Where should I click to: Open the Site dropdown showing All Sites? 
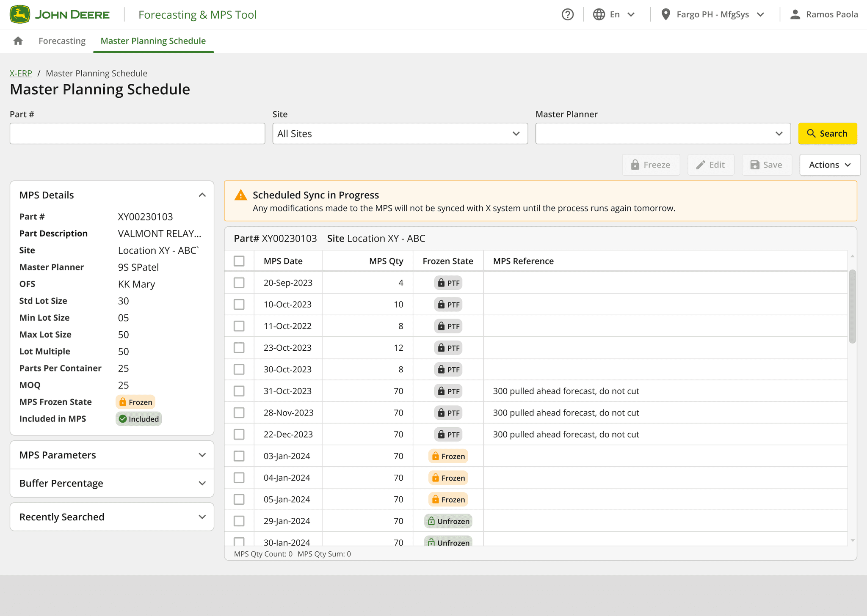(400, 134)
